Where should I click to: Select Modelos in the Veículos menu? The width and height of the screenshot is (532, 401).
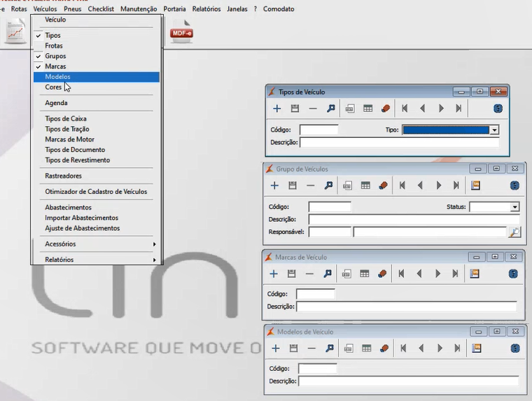(x=97, y=77)
